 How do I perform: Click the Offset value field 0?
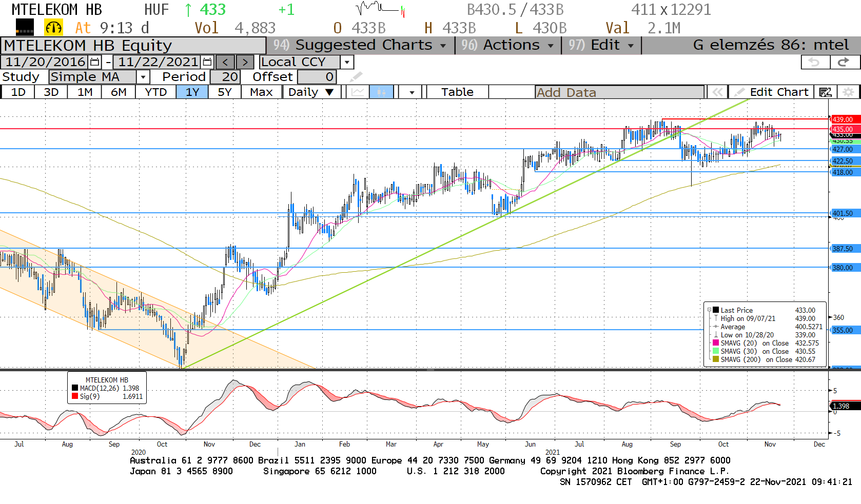317,77
